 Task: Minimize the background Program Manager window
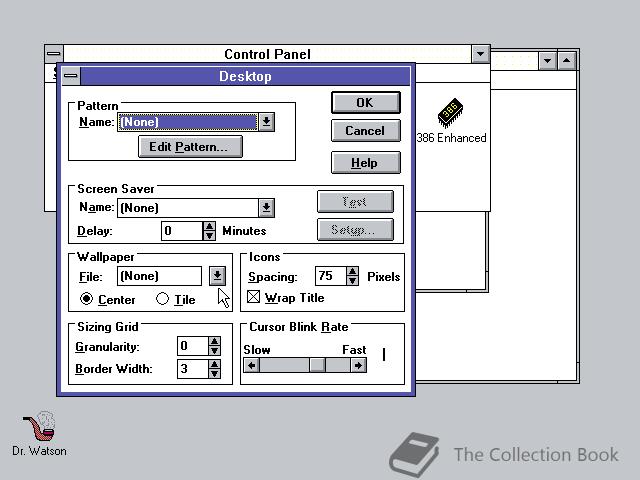pyautogui.click(x=547, y=61)
